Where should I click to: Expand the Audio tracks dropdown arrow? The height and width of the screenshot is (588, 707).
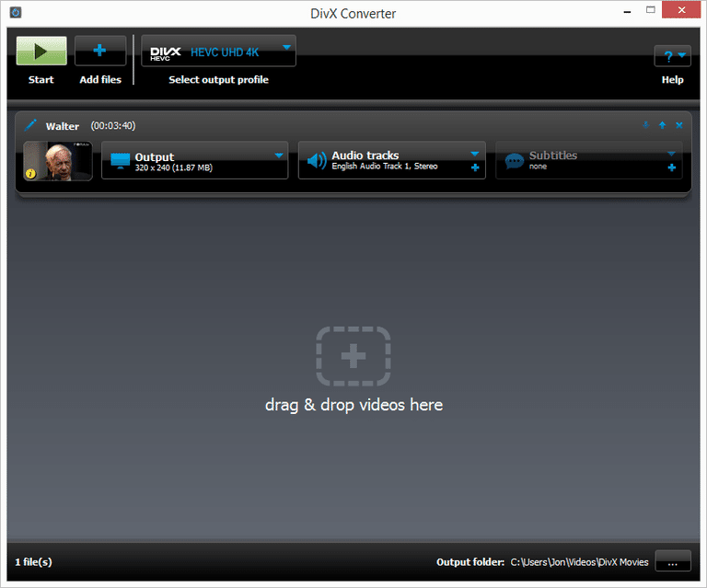pos(475,154)
